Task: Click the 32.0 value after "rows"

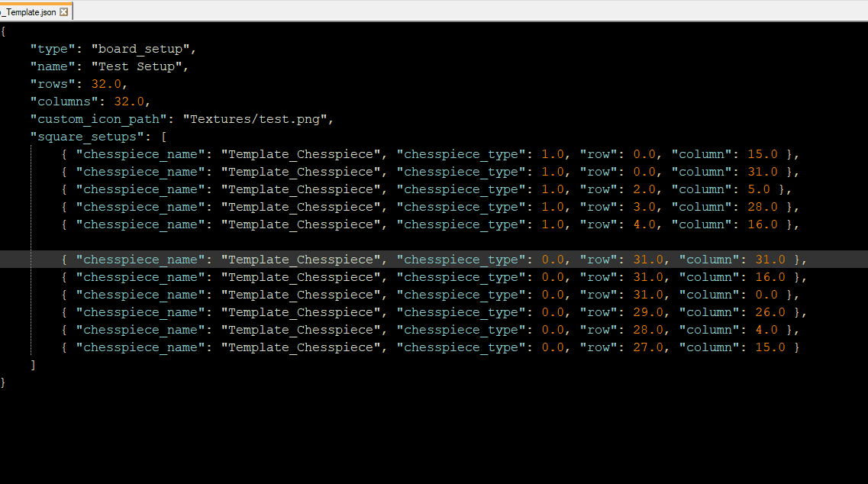Action: click(x=105, y=84)
